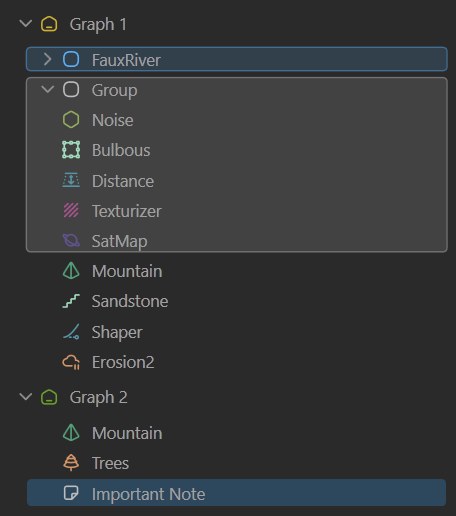456x516 pixels.
Task: Click the Shaper curve icon
Action: [x=71, y=332]
